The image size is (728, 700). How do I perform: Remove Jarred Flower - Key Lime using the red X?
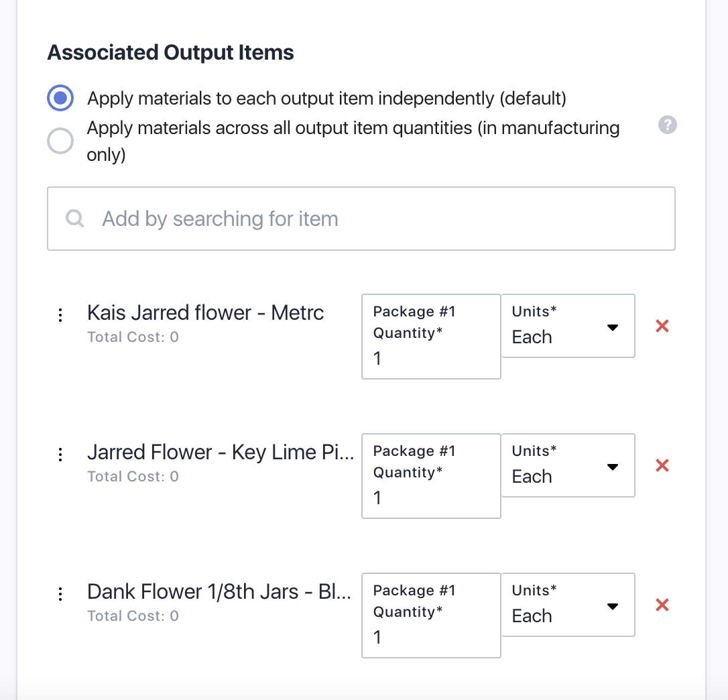pos(662,465)
